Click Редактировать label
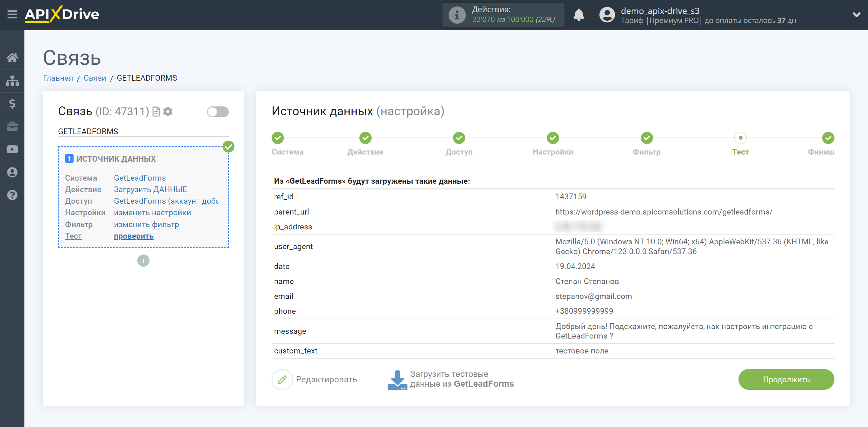868x427 pixels. click(326, 380)
